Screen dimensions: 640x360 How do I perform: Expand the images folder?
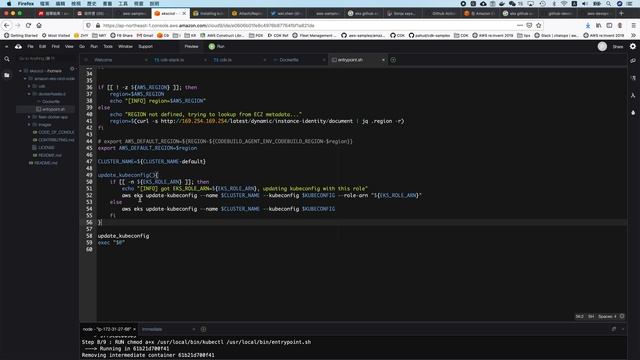[x=29, y=125]
